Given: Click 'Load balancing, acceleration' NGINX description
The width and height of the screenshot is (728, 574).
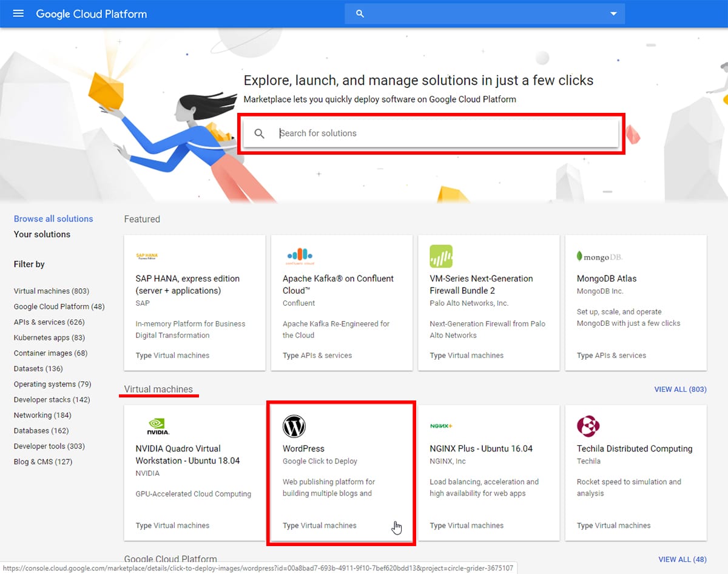Looking at the screenshot, I should 484,488.
